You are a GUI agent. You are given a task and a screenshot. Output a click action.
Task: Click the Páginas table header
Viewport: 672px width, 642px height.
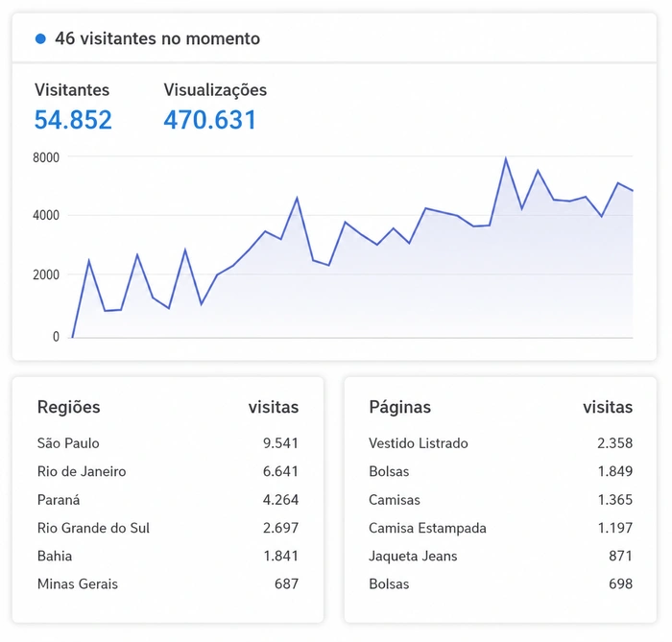(400, 407)
